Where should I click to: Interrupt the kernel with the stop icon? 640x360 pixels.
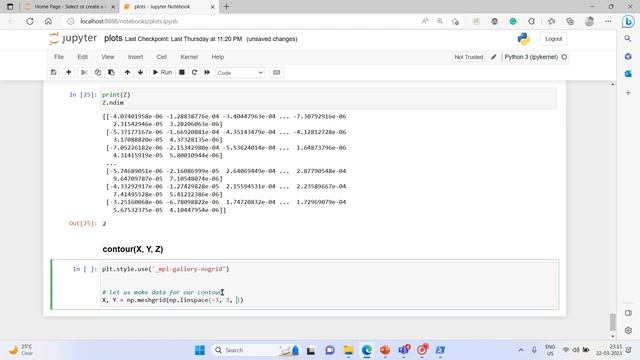click(x=182, y=72)
